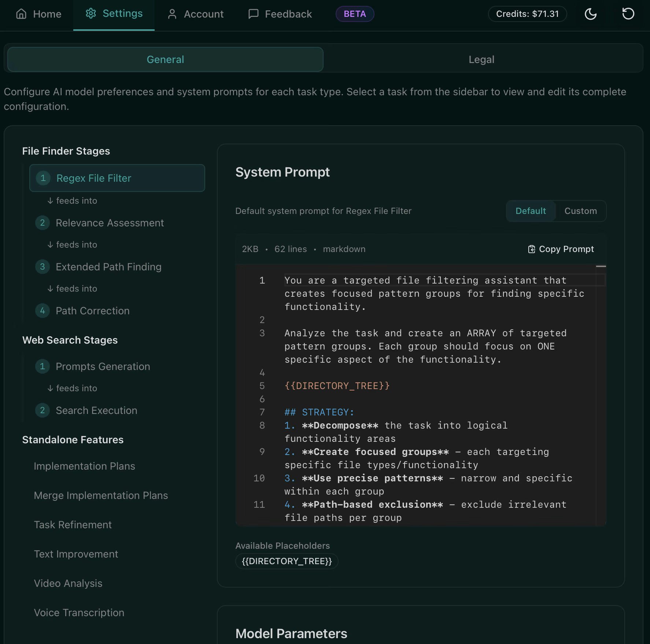
Task: Click the Available Placeholders label
Action: pos(282,546)
